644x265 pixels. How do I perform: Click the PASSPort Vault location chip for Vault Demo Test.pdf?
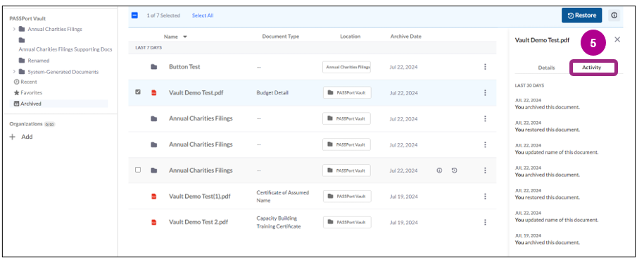[347, 92]
